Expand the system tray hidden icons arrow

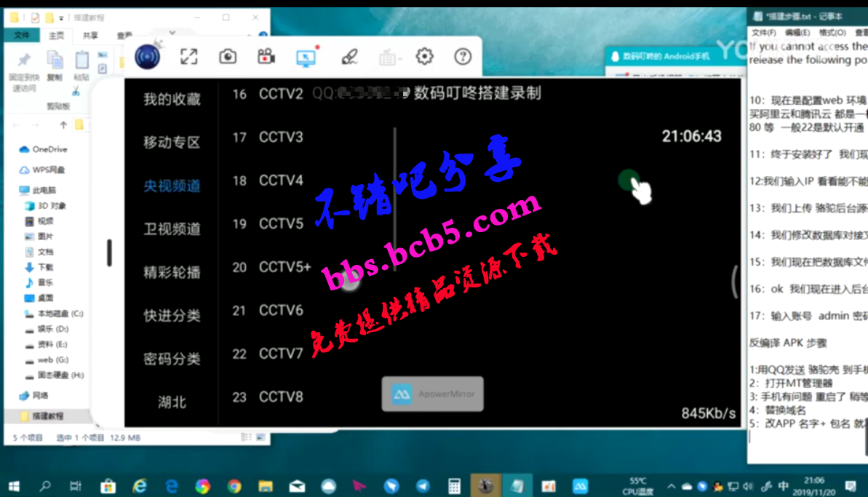point(671,486)
